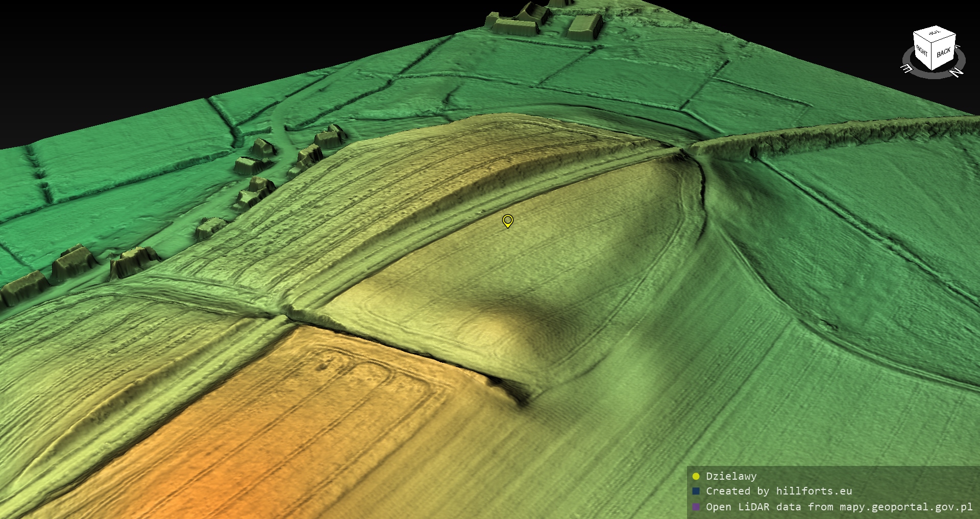The height and width of the screenshot is (519, 980).
Task: Click the yellow circle beside Dzielawy
Action: point(696,477)
